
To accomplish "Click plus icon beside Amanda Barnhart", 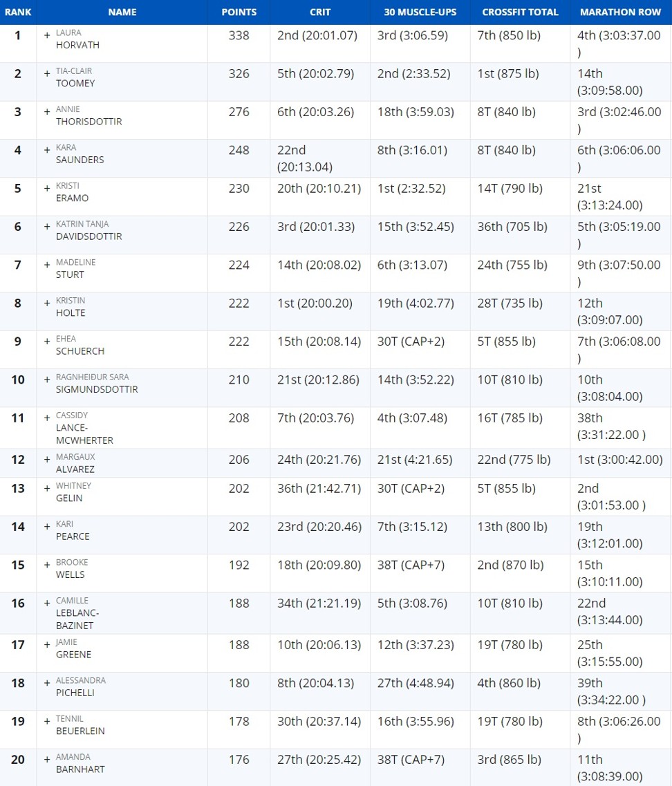I will [46, 760].
